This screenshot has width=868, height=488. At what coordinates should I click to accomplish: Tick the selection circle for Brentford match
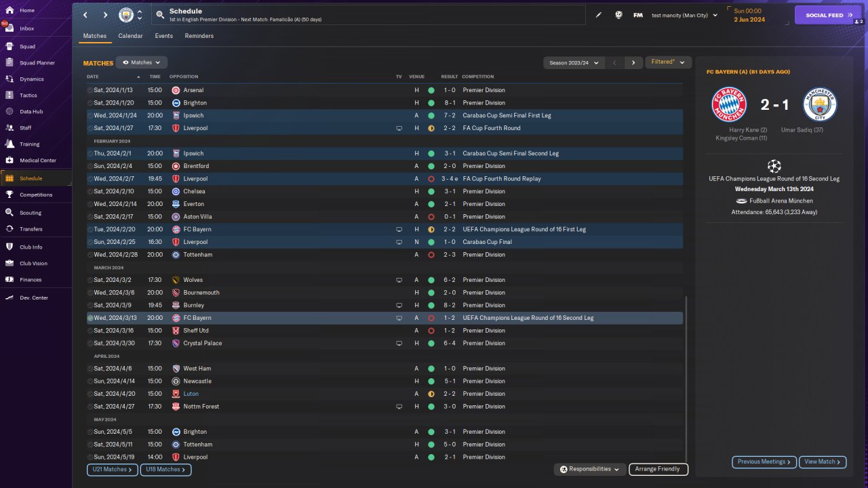tap(90, 166)
